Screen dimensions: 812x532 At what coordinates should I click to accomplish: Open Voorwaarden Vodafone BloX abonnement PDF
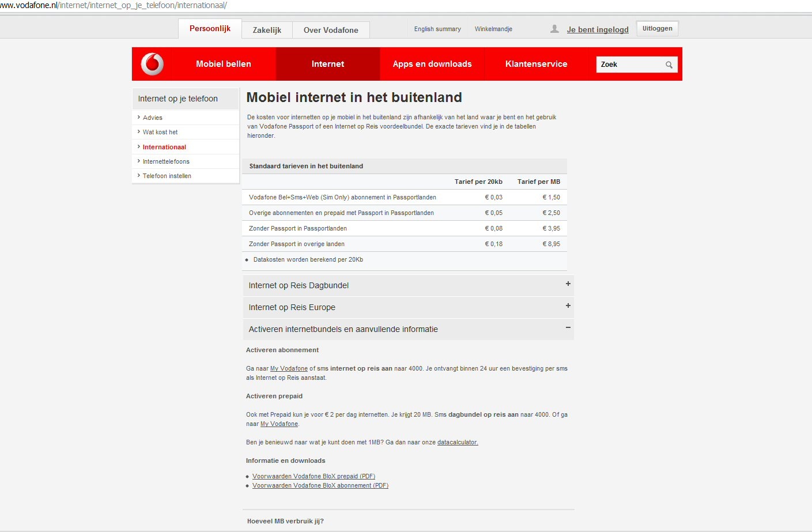tap(320, 485)
